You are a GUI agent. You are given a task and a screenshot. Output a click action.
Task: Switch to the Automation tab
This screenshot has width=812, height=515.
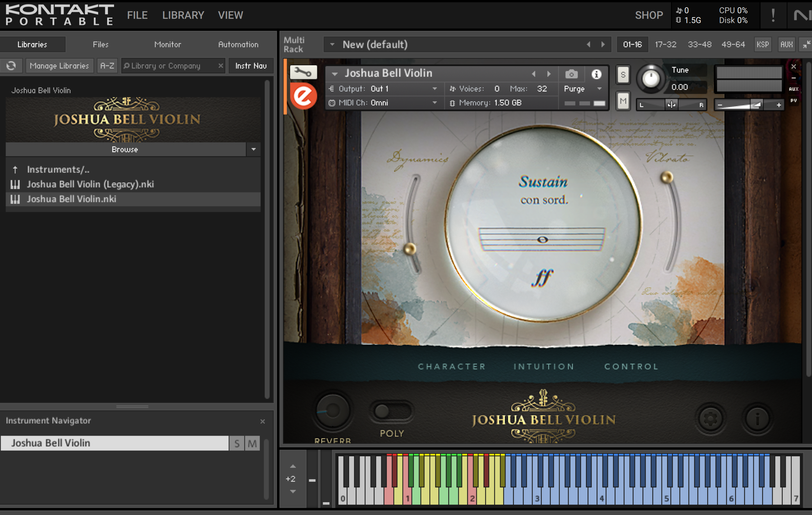pos(238,45)
